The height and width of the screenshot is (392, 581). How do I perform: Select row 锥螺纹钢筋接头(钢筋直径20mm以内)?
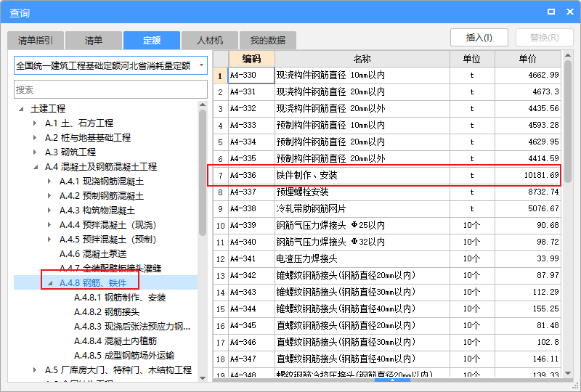click(x=387, y=275)
